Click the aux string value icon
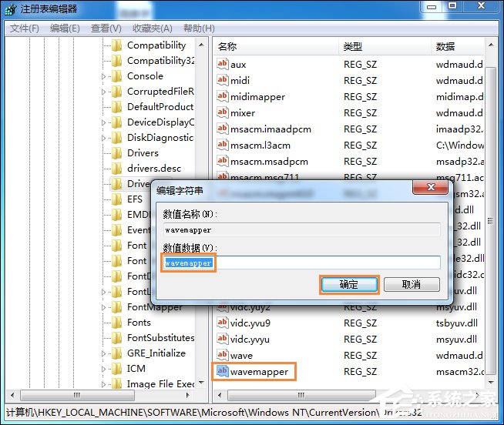Image resolution: width=504 pixels, height=425 pixels. pyautogui.click(x=223, y=65)
